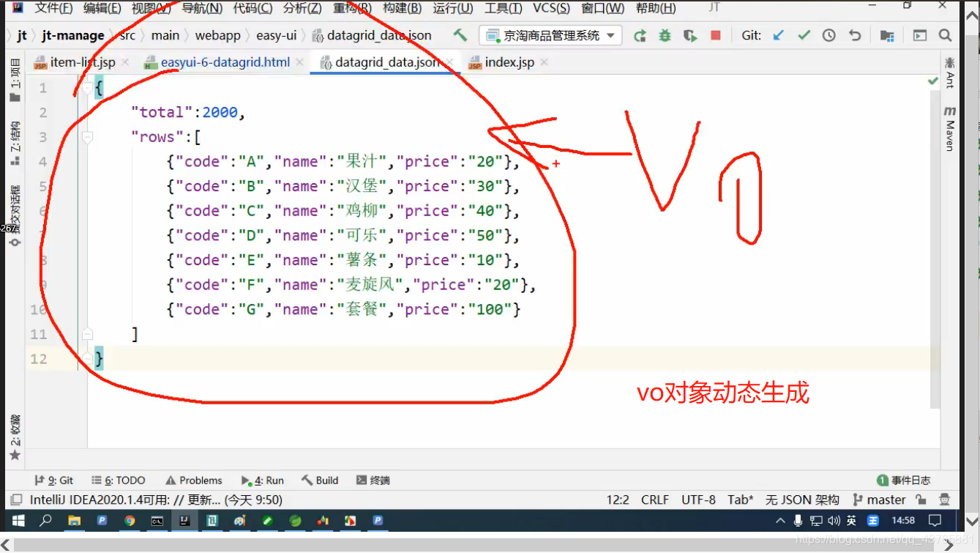Open the 4: Run tool window

click(x=262, y=480)
